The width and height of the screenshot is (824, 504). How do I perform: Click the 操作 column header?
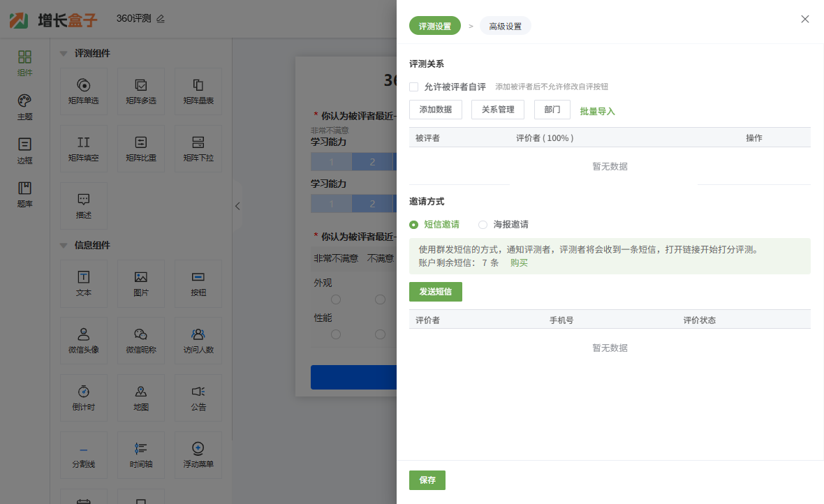pyautogui.click(x=753, y=138)
